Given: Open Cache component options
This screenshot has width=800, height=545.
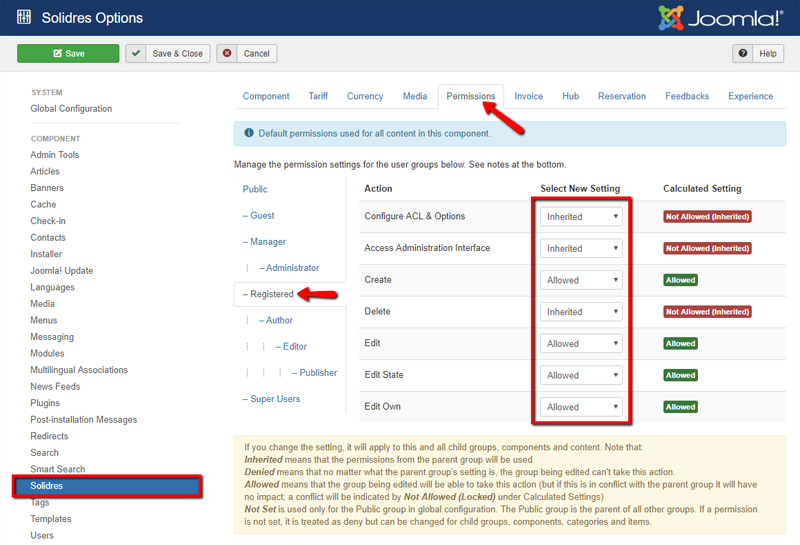Looking at the screenshot, I should pyautogui.click(x=43, y=204).
